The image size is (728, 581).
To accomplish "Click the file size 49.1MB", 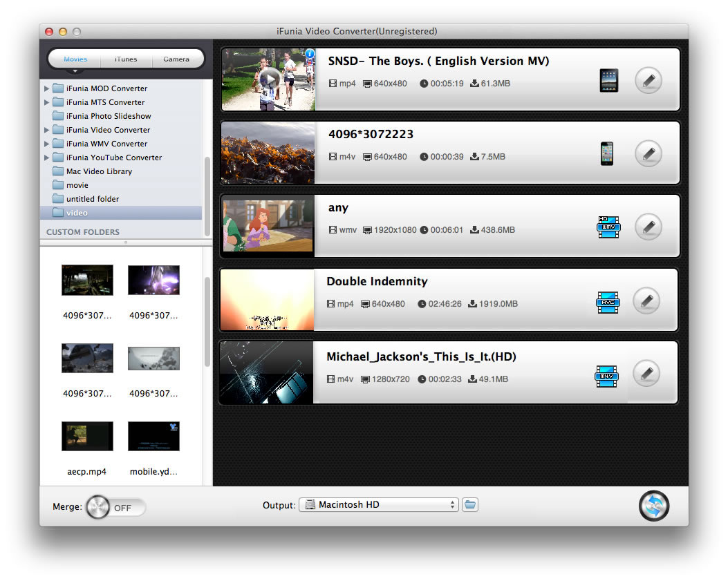I will 493,379.
